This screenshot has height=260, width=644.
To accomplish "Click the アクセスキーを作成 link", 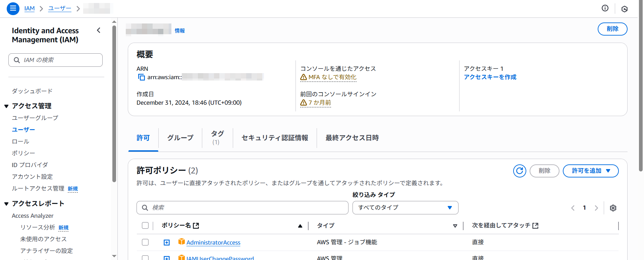I will click(490, 77).
